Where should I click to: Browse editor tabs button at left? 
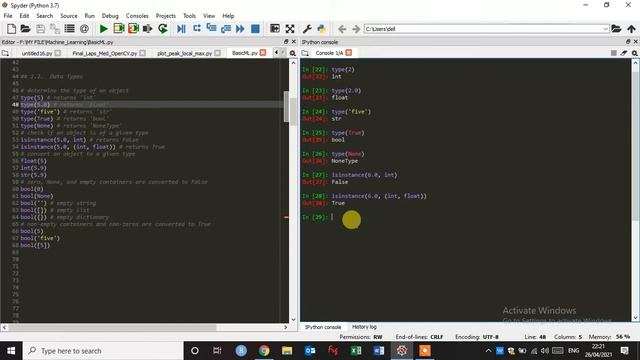(5, 53)
